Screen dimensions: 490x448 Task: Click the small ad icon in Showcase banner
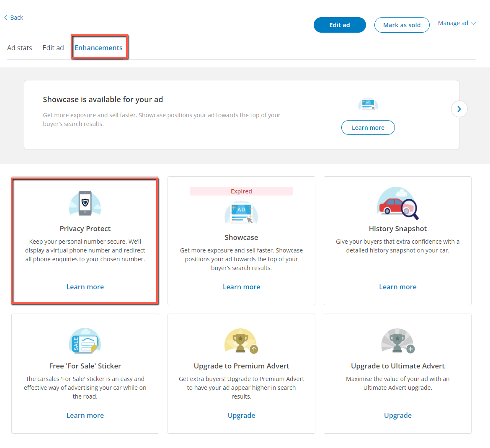point(368,104)
